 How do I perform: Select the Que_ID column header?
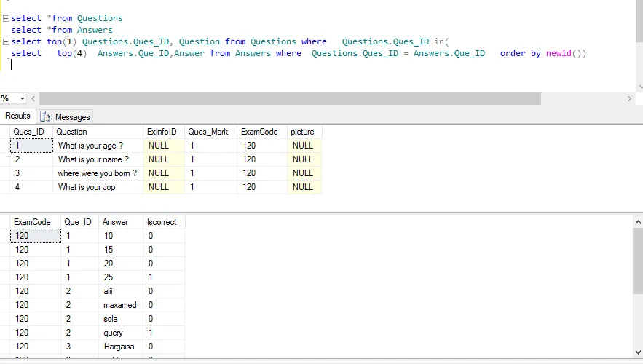point(79,222)
